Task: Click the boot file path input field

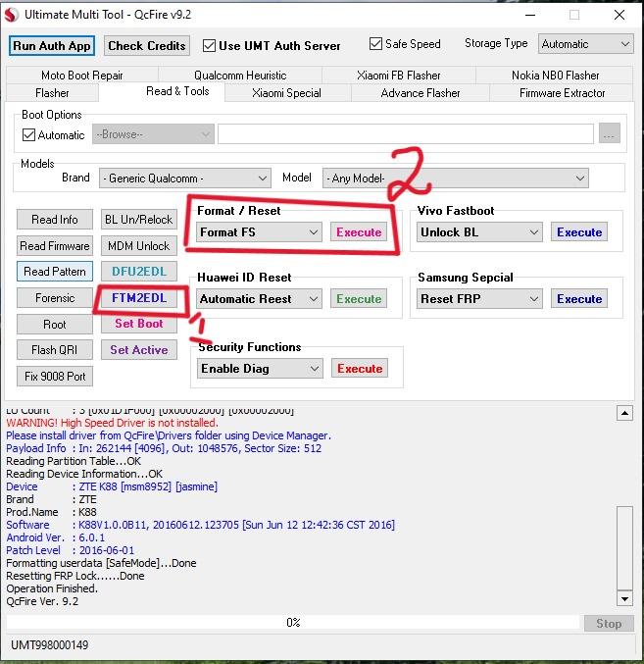Action: (405, 134)
